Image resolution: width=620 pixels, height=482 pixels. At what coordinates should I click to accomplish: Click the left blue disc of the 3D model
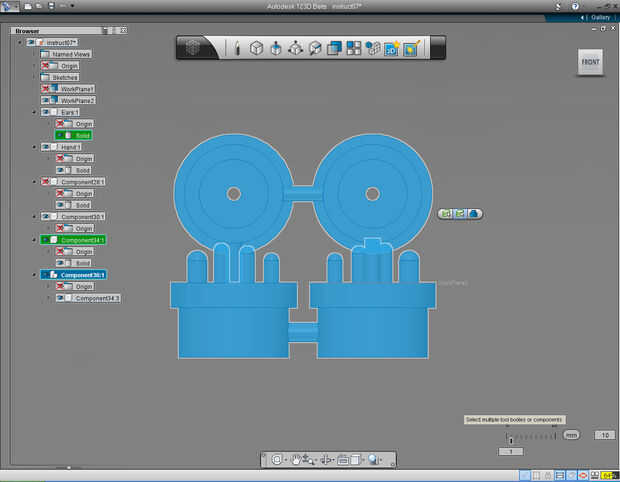click(233, 194)
